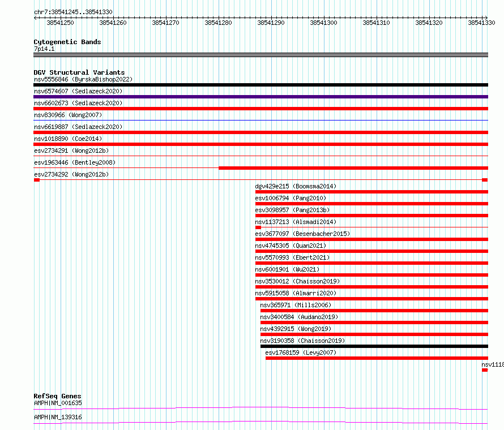Click the gray 7p14.1 cytogenetic band bar
Screen dimensions: 504x430
[260, 55]
